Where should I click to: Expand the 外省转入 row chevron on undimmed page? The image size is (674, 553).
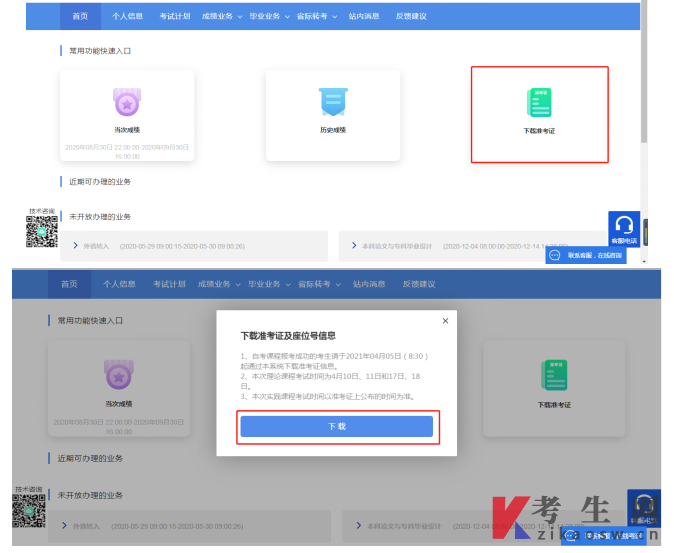76,245
